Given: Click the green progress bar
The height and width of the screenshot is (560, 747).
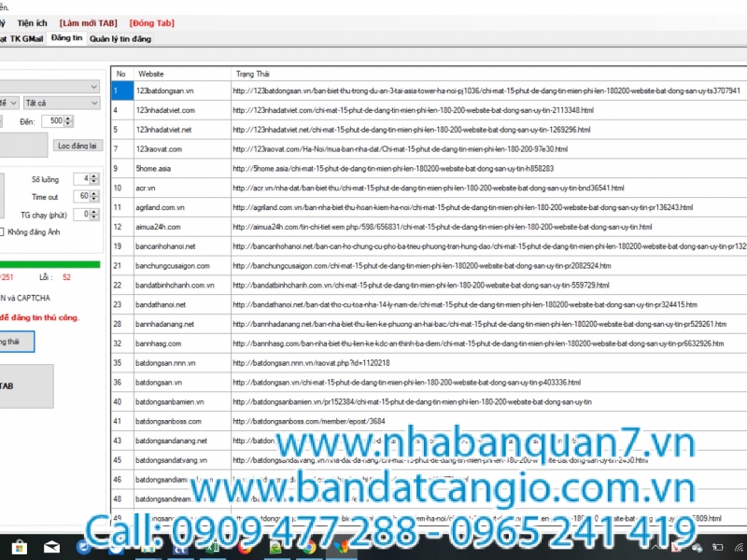Looking at the screenshot, I should point(49,264).
